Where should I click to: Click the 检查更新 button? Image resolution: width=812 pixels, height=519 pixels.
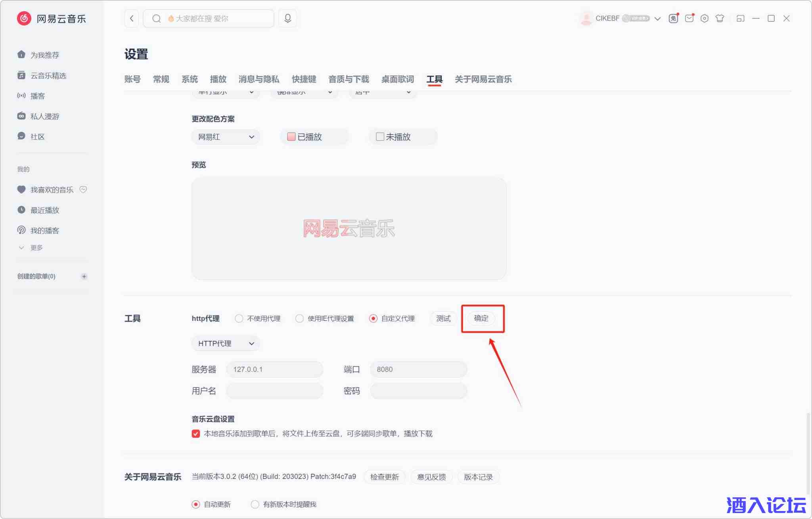[384, 477]
